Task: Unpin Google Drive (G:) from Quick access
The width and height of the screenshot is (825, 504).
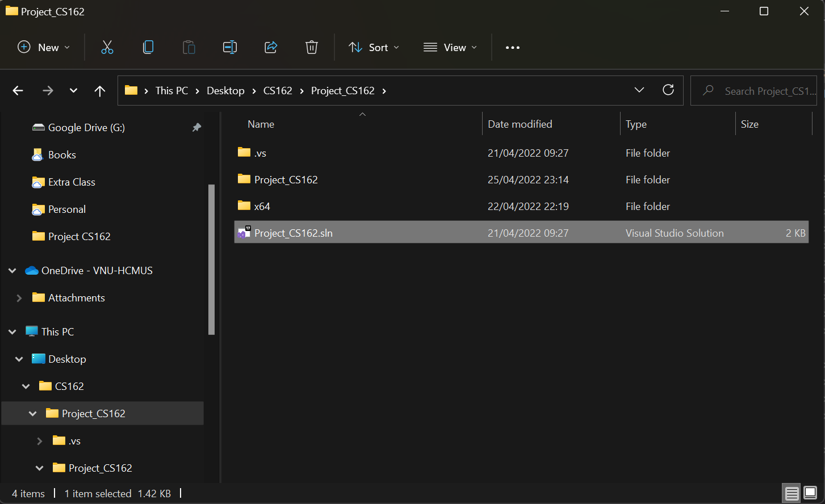Action: (196, 127)
